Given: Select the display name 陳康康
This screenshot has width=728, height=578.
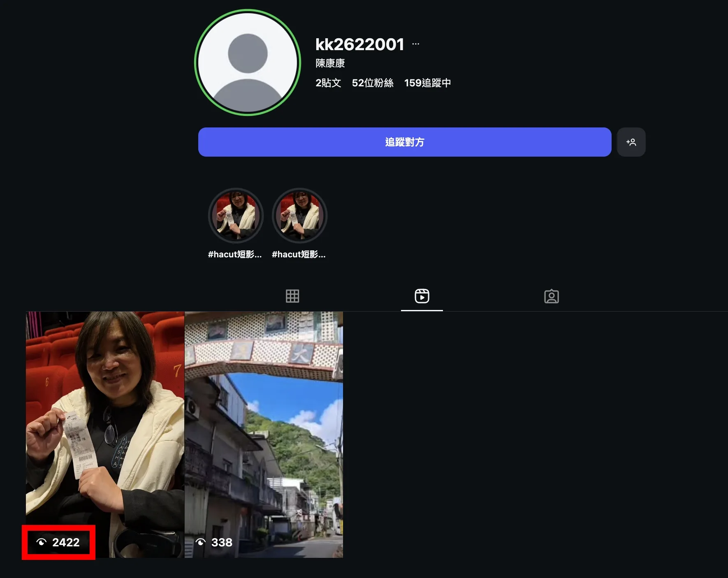Looking at the screenshot, I should (330, 62).
